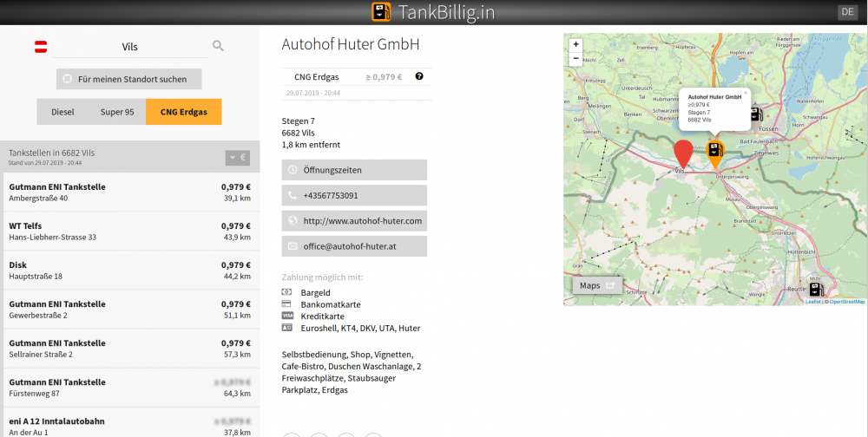Select the station marker near Füssen
The image size is (868, 437).
click(756, 114)
